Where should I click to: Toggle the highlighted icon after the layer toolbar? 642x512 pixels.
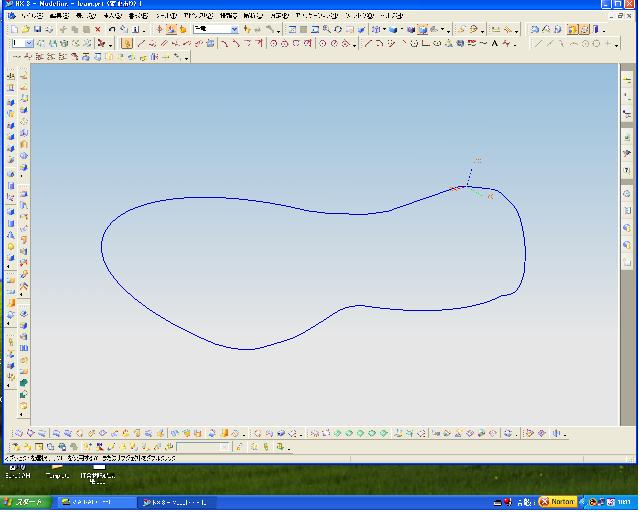126,44
